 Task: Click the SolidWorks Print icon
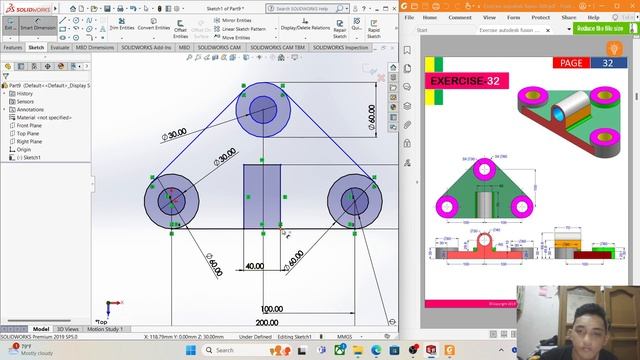pyautogui.click(x=120, y=8)
